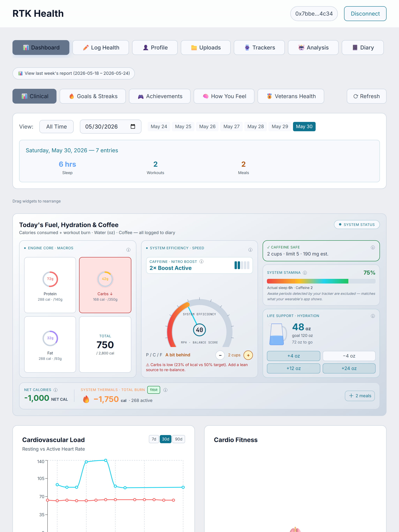Screen dimensions: 399x532
Task: Open the Diary tab
Action: coord(363,48)
